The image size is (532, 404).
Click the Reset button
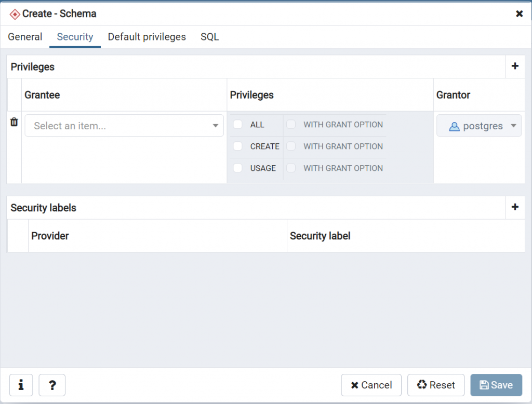coord(436,385)
